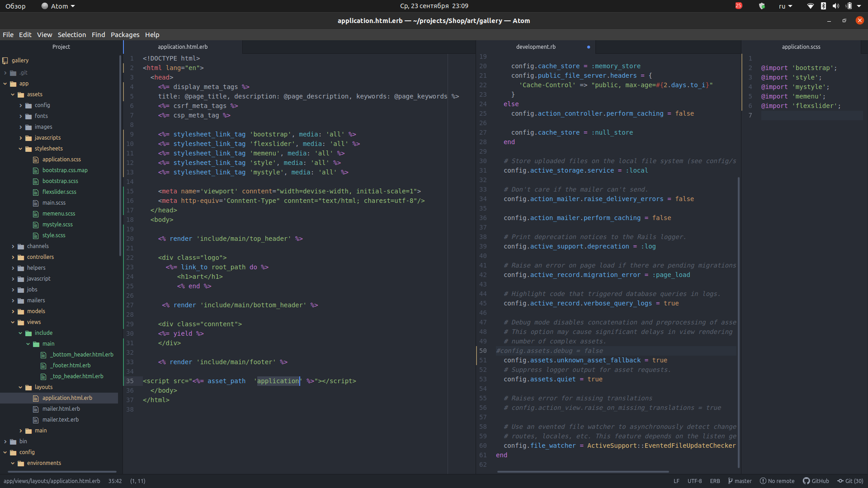Collapse the assets folder
This screenshot has width=868, height=488.
pyautogui.click(x=13, y=94)
